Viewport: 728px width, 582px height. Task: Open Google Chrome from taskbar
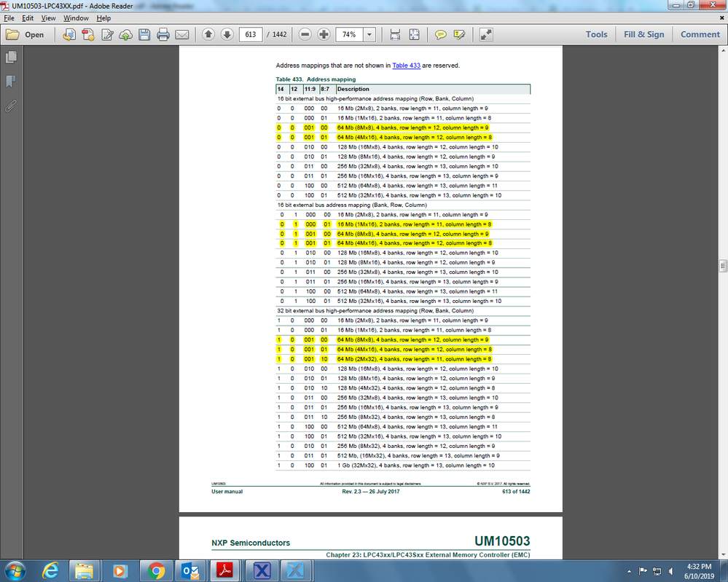click(155, 570)
